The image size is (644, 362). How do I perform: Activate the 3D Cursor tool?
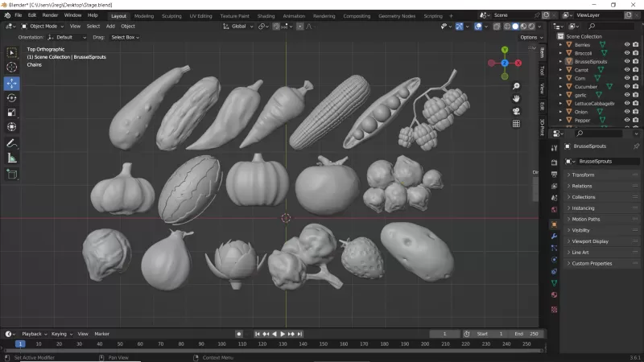[x=12, y=68]
